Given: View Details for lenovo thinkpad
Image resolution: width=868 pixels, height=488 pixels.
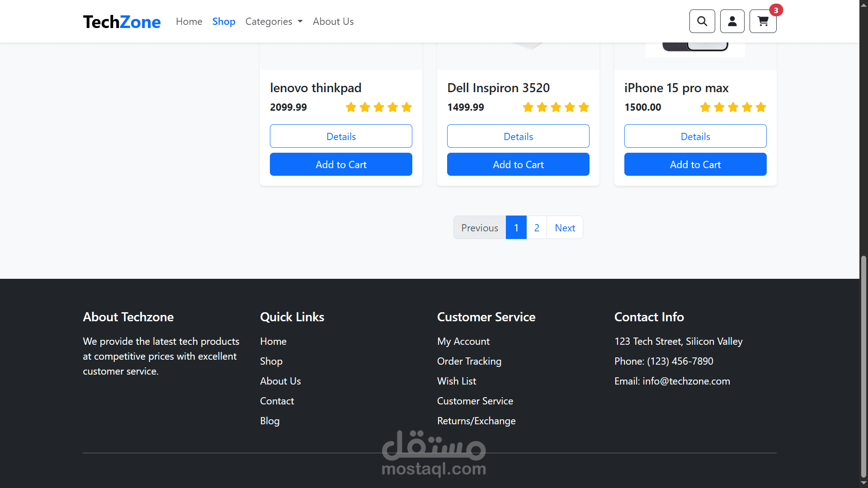Looking at the screenshot, I should [x=341, y=136].
